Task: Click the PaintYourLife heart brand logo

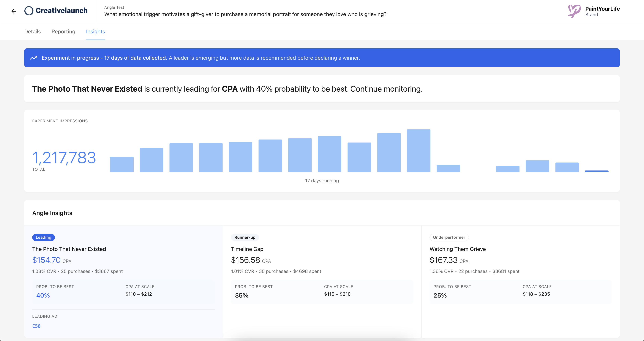Action: coord(574,11)
